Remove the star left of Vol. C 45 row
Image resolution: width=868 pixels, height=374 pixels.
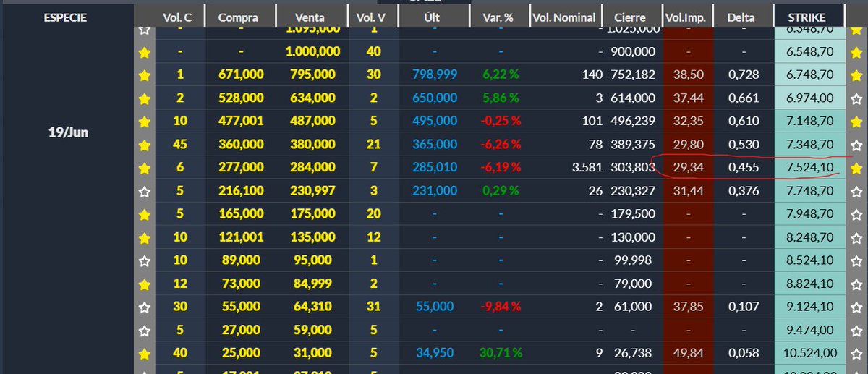tap(145, 145)
